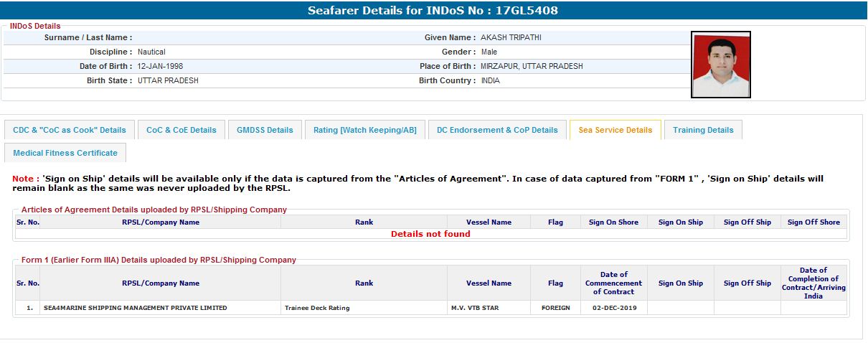868x343 pixels.
Task: Click the SEA4MARINE SHIPPING MANAGEMENT company name cell
Action: point(136,308)
